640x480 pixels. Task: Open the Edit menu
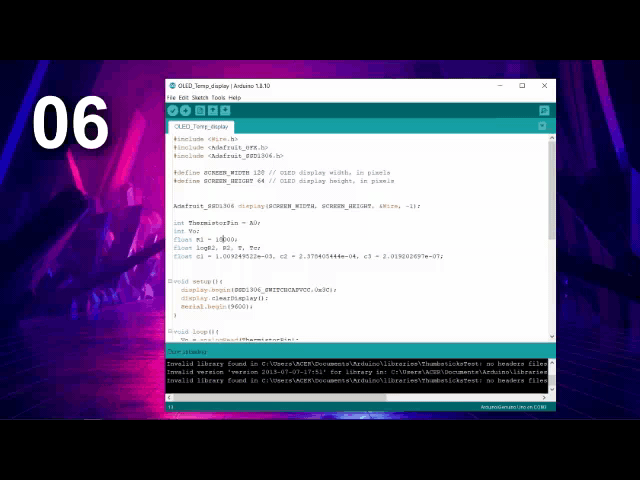[184, 98]
